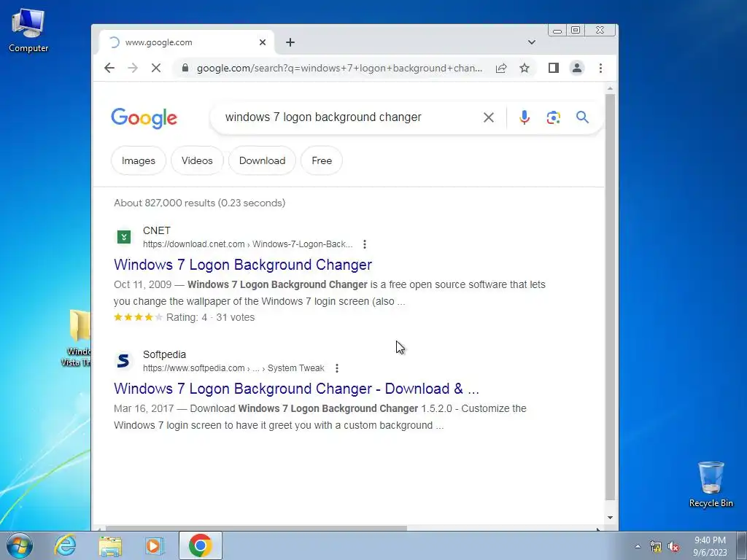The width and height of the screenshot is (747, 560).
Task: Open the muted volume tray icon
Action: 673,546
